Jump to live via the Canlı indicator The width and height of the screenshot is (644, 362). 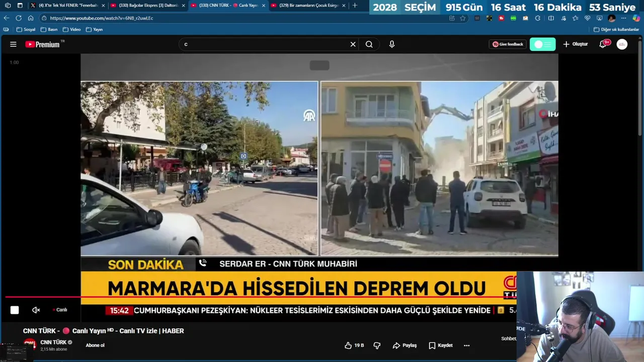point(60,310)
